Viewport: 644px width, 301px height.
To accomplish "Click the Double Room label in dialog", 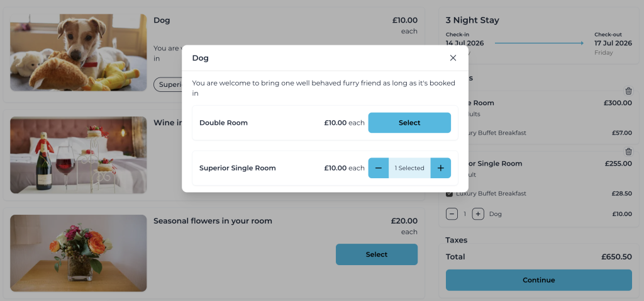I will (x=223, y=123).
